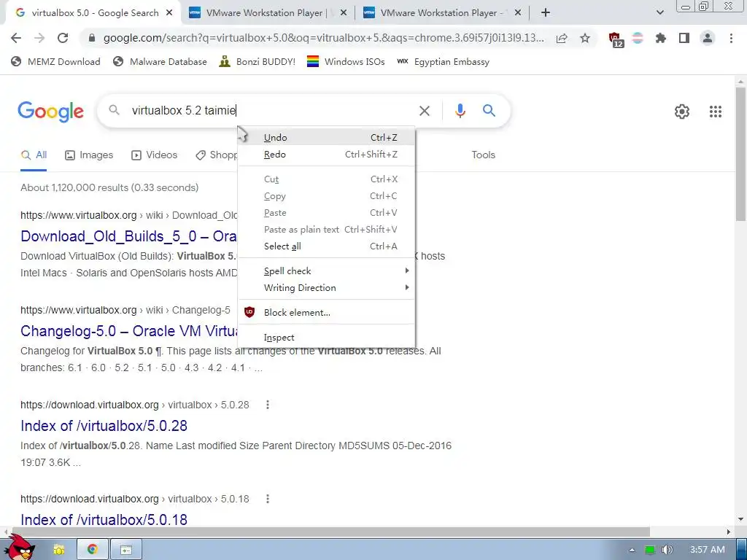Open the tab search dropdown chevron
This screenshot has height=560, width=747.
click(x=659, y=13)
